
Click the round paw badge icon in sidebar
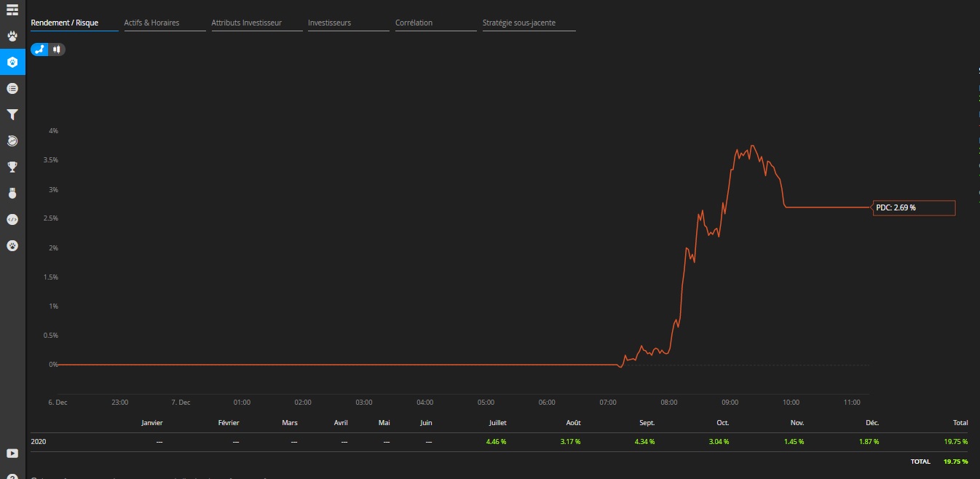point(12,245)
